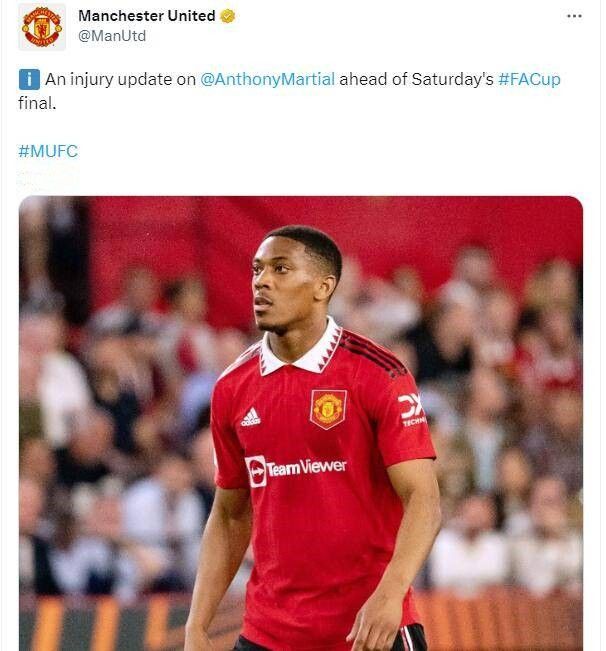Open the @AnthonyMartial mention

pyautogui.click(x=268, y=80)
